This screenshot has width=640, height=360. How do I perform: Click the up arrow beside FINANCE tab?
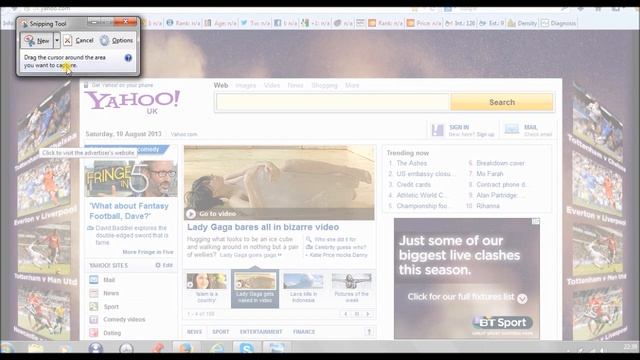369,332
